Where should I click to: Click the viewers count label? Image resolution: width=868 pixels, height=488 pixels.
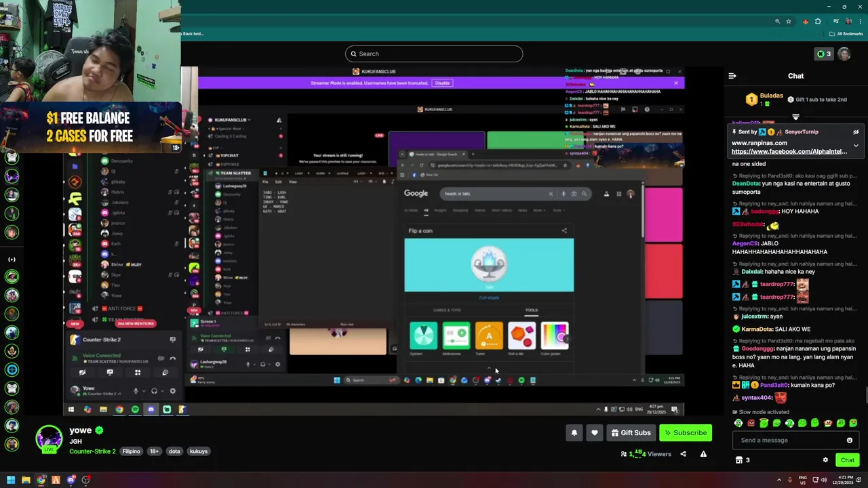(646, 454)
